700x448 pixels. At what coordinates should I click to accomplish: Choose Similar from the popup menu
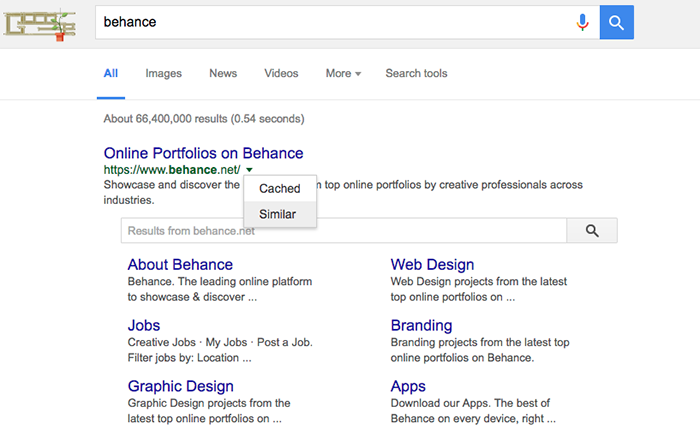(x=280, y=214)
